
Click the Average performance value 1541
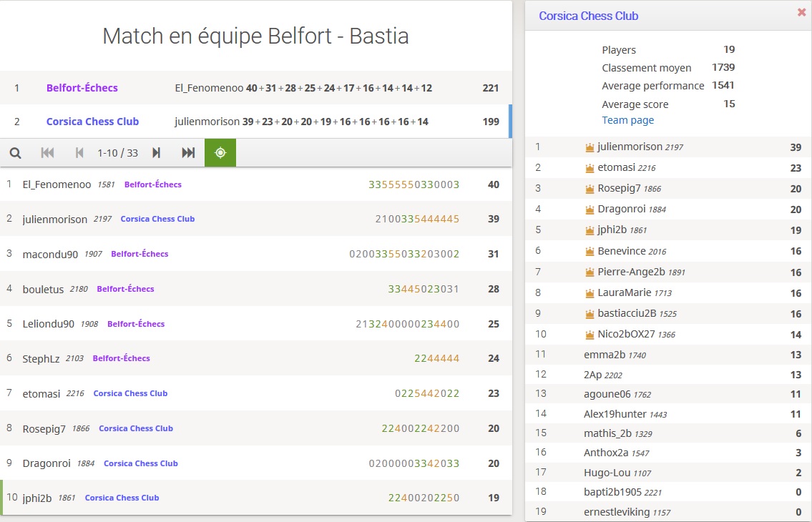(x=723, y=85)
